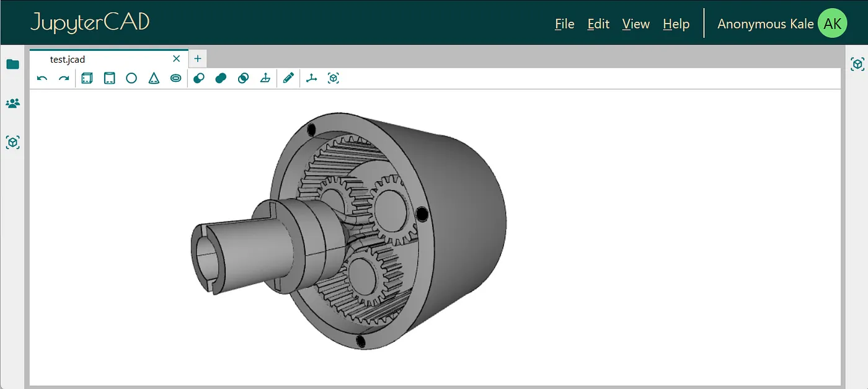This screenshot has height=389, width=868.
Task: Add a new Cylinder shape
Action: [x=109, y=78]
